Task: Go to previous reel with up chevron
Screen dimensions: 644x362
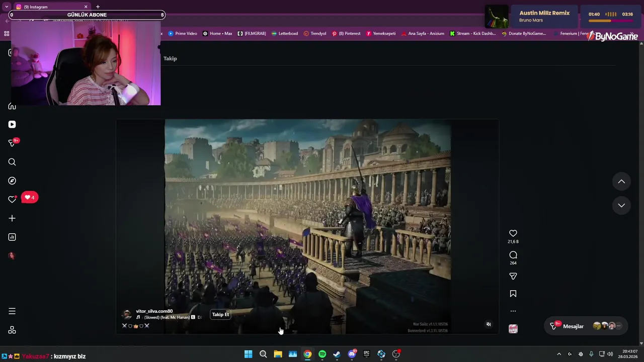Action: (621, 182)
